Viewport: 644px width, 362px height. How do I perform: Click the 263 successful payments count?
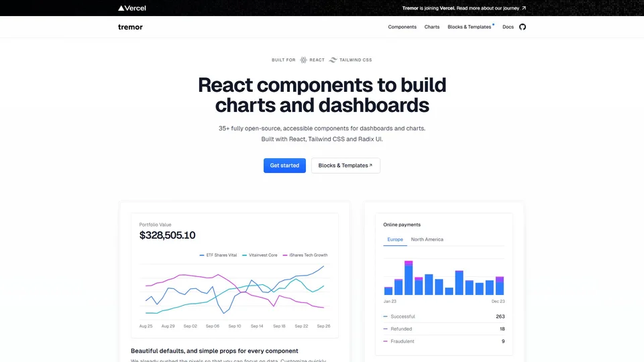point(500,316)
